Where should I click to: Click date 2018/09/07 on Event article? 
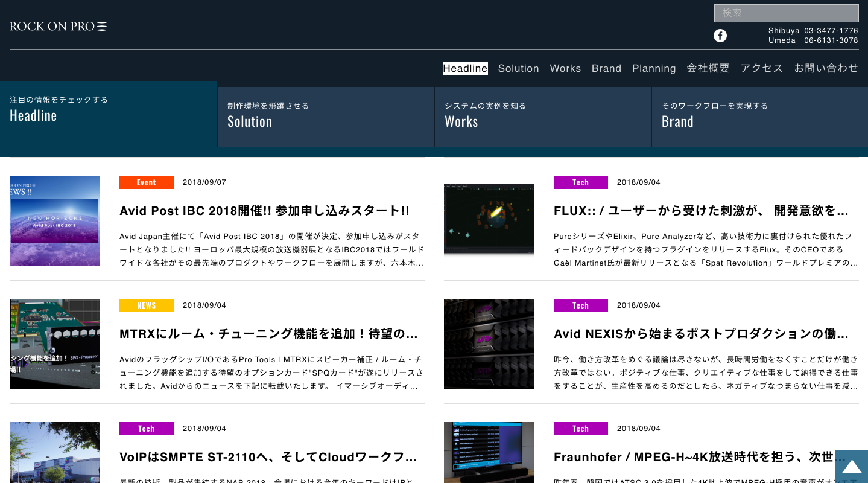click(204, 182)
